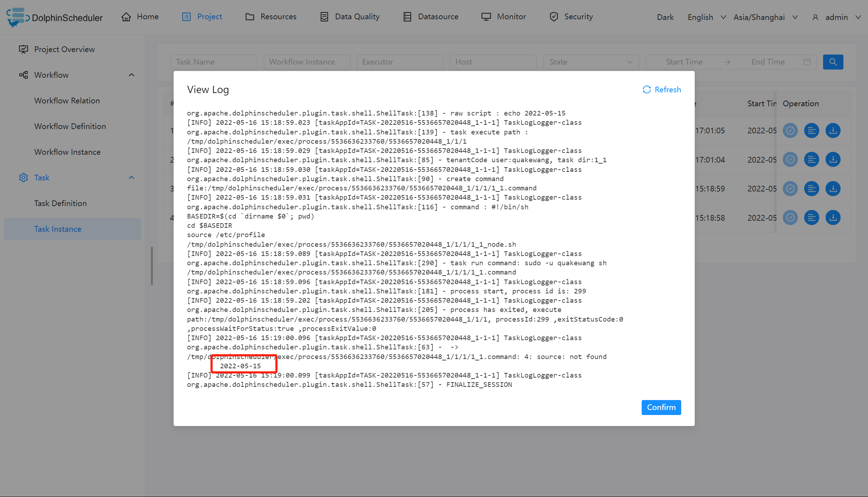Image resolution: width=868 pixels, height=497 pixels.
Task: Open the view log icon on the second row
Action: (x=812, y=159)
